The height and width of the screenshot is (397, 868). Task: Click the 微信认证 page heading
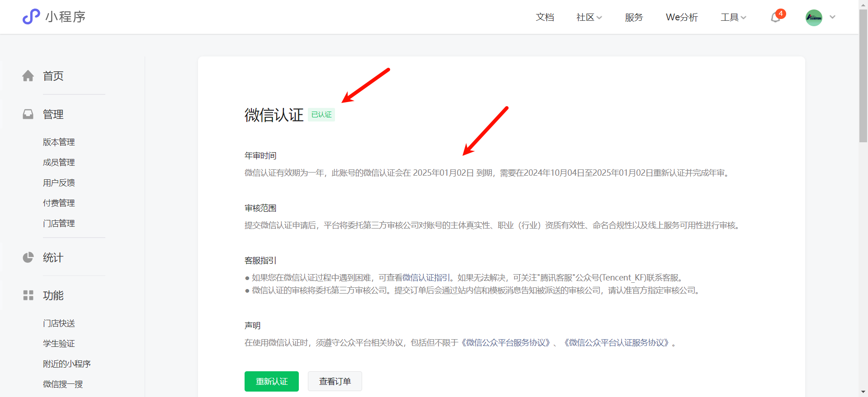(x=274, y=115)
